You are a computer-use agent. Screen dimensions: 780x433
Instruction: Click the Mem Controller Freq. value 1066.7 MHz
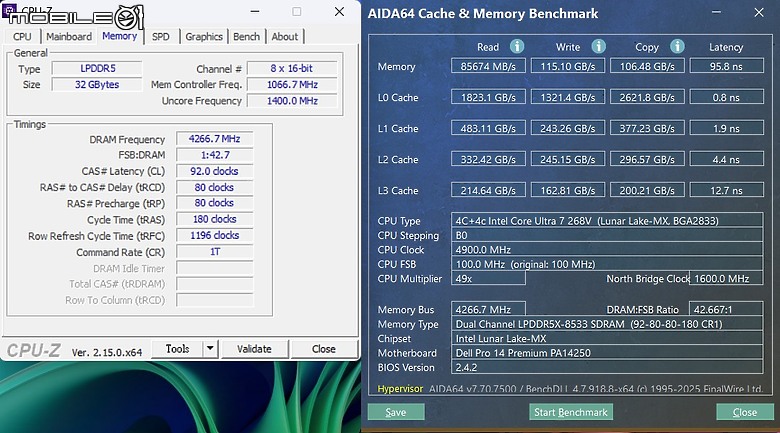tap(292, 85)
